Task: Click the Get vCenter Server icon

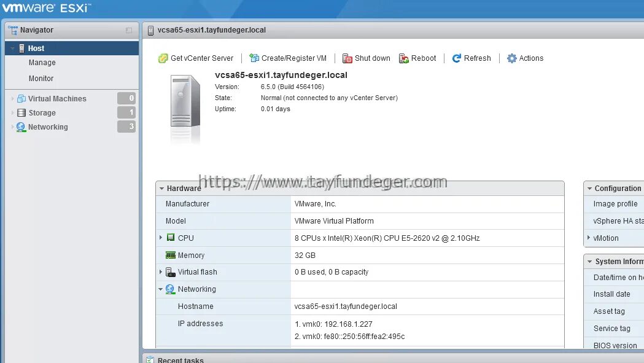Action: click(x=163, y=58)
